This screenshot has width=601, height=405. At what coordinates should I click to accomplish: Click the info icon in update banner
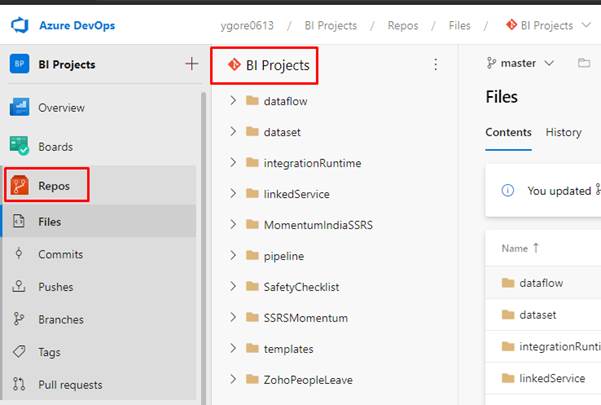click(x=507, y=190)
